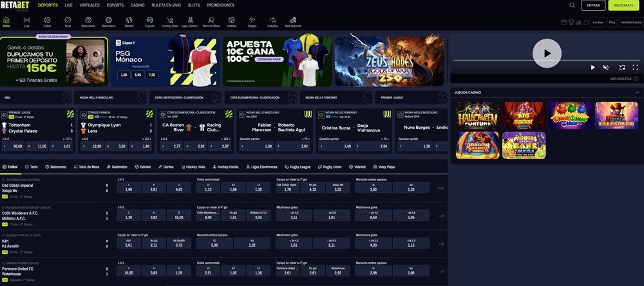Click the Ver Apuestas link
Viewport: 644px width, 286px height.
point(623,79)
